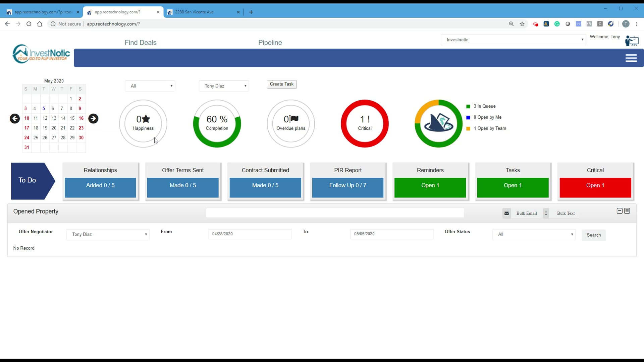Click the Overdue plans flag gauge
Viewport: 644px width, 362px height.
[291, 123]
